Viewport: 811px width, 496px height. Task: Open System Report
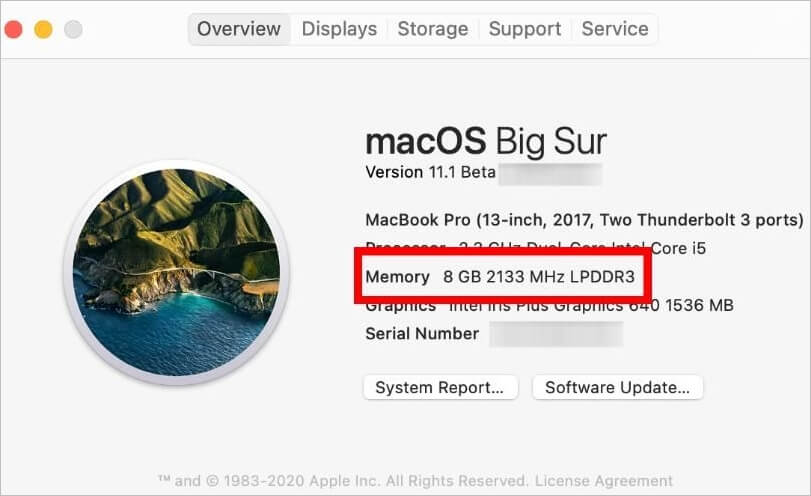pos(440,388)
